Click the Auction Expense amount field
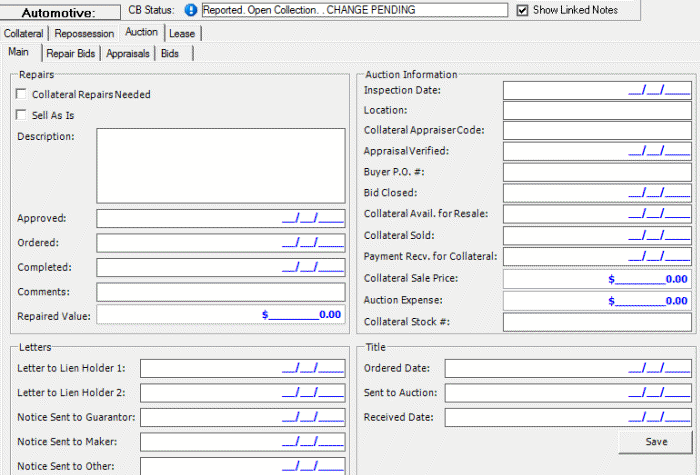700x475 pixels. point(597,300)
